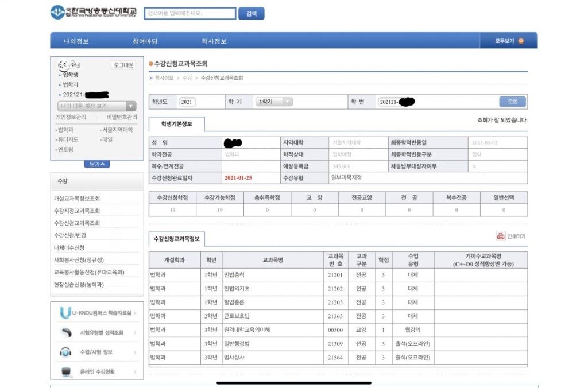The image size is (588, 388).
Task: Click the 수업/시험 정보 headset icon
Action: coord(66,352)
